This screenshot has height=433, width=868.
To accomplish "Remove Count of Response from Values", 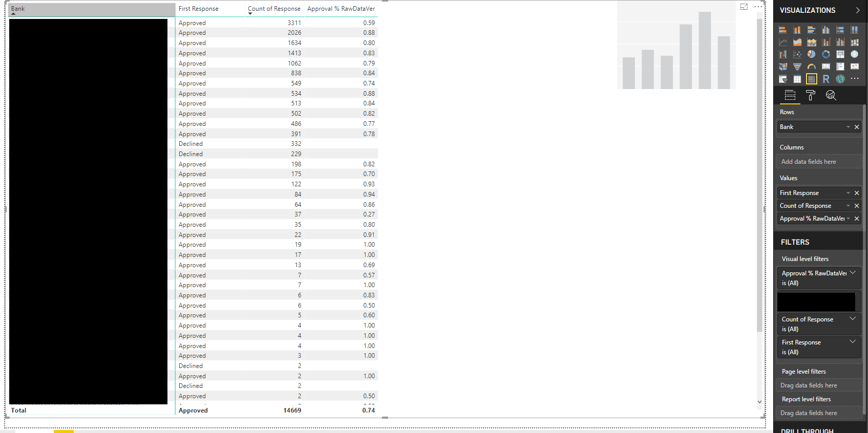I will pos(857,206).
